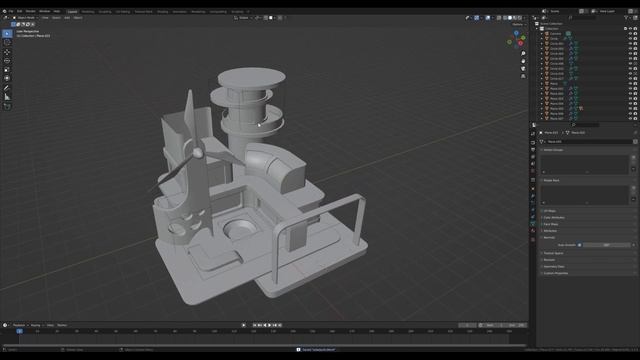Switch to the Shading workspace tab
This screenshot has height=360, width=640.
(x=162, y=11)
